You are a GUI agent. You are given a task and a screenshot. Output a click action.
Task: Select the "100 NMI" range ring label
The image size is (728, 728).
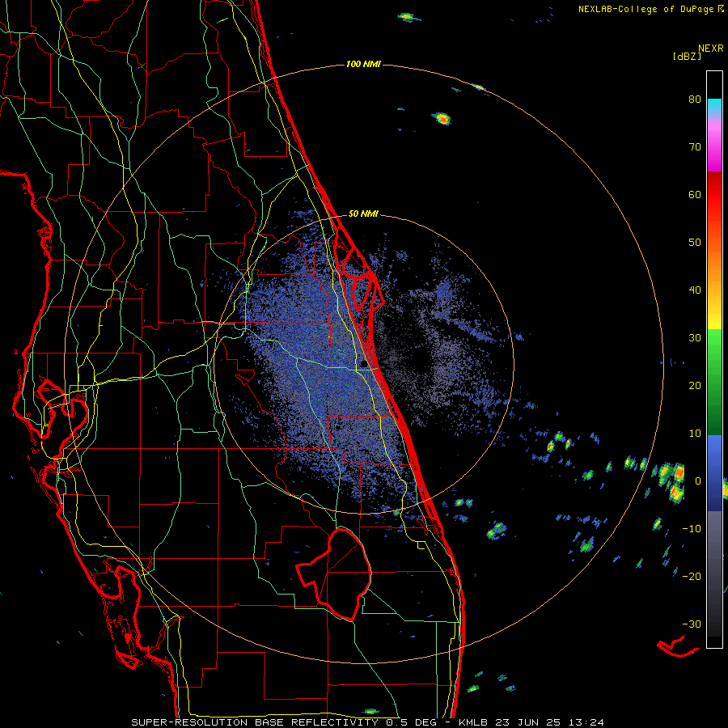363,64
